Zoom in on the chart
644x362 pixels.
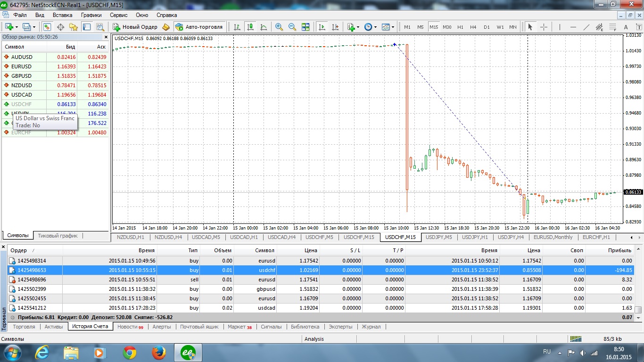click(x=279, y=27)
